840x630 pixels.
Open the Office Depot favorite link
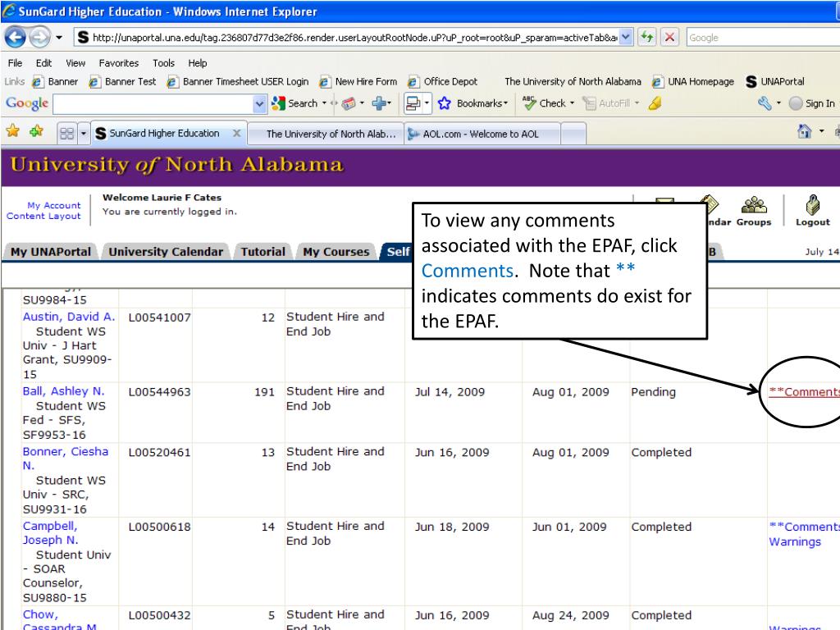(x=442, y=81)
